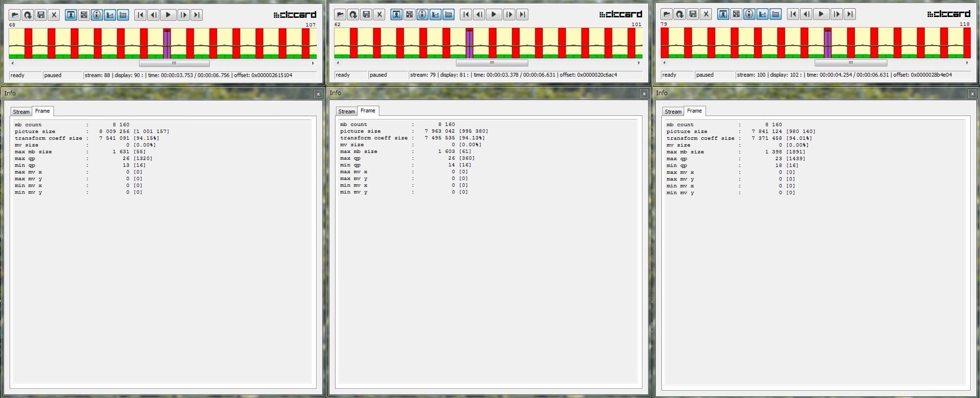Step forward one frame in left window
The height and width of the screenshot is (398, 980).
183,15
